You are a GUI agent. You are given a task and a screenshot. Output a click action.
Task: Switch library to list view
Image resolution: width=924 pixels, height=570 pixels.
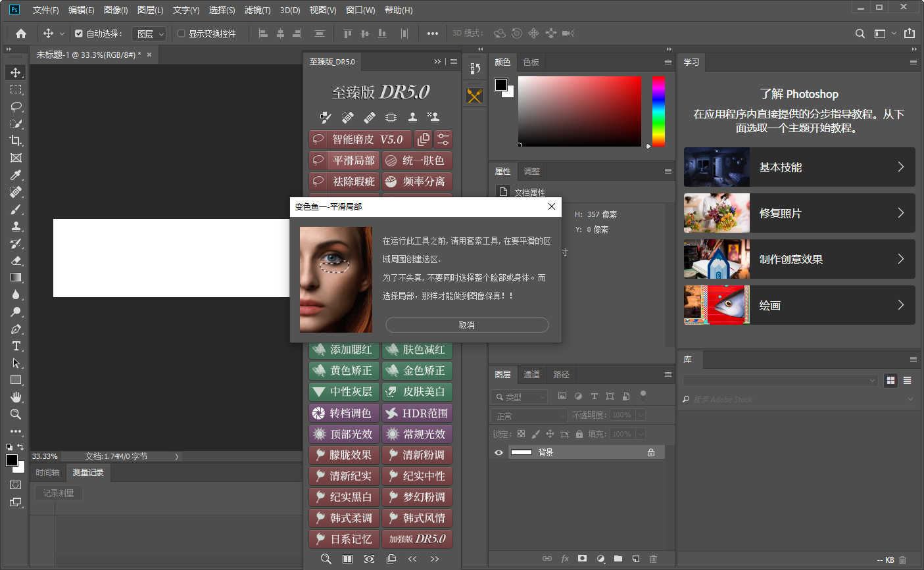click(908, 380)
